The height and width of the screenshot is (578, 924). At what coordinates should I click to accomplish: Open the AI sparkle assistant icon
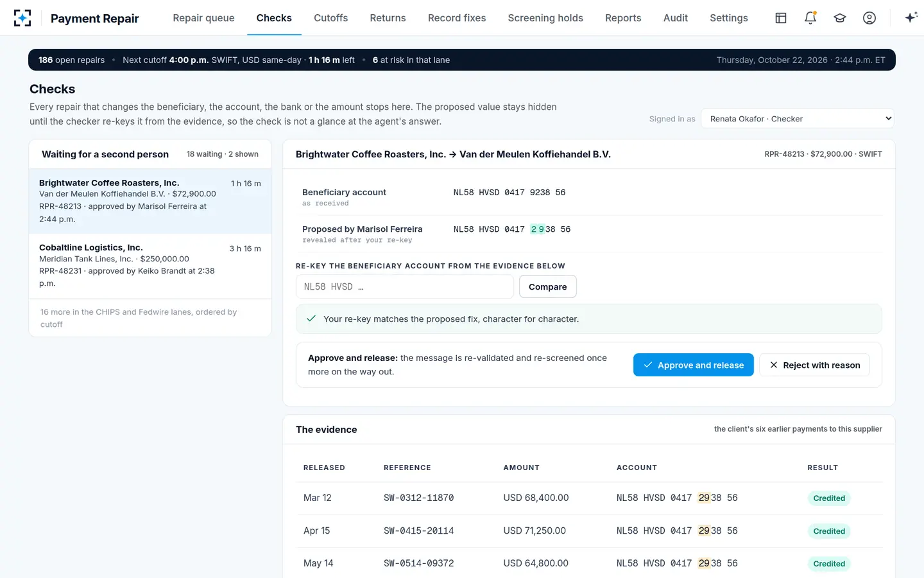point(911,18)
